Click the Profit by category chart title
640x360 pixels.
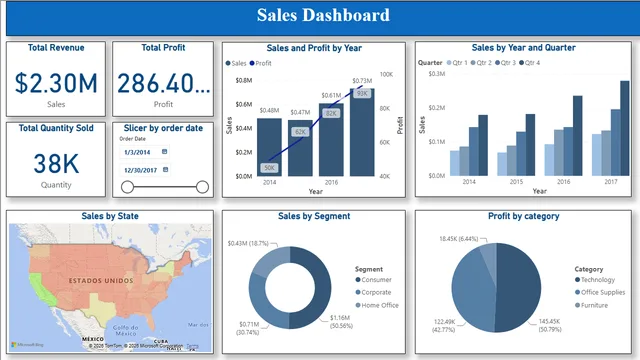pyautogui.click(x=524, y=216)
